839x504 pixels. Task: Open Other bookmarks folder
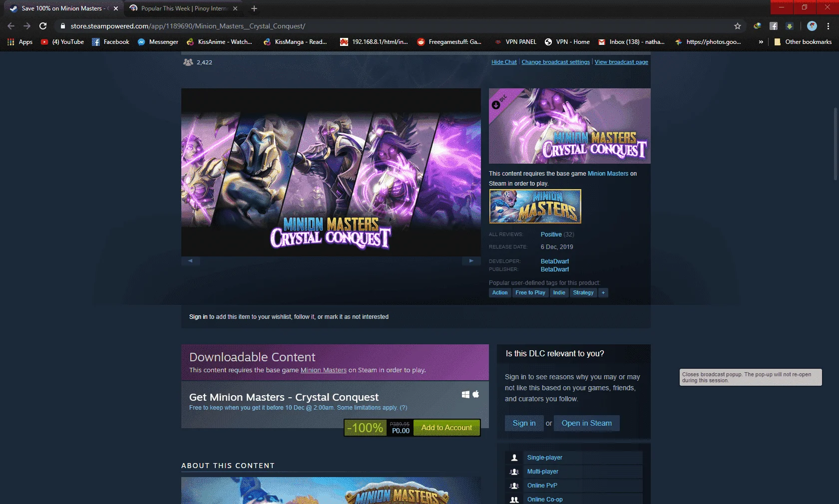(803, 42)
